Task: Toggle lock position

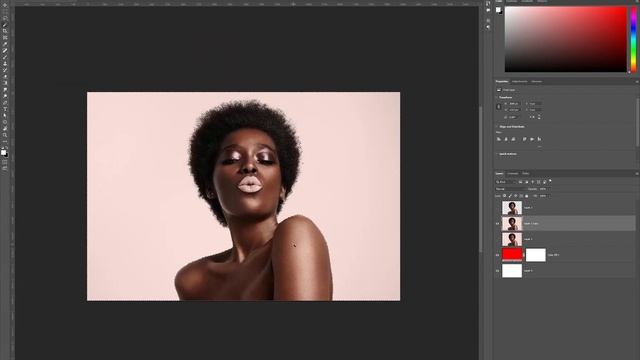Action: click(516, 196)
